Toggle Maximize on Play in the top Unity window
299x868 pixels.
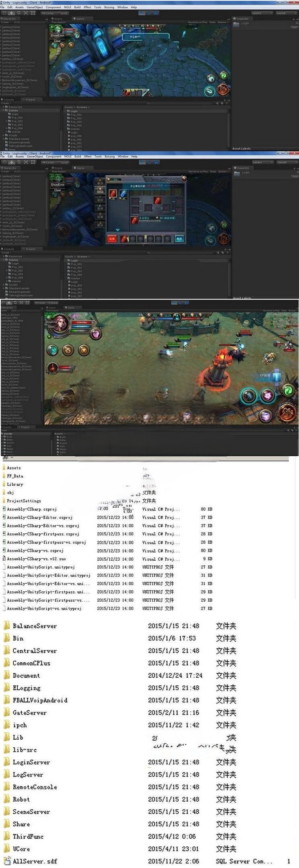click(x=198, y=22)
